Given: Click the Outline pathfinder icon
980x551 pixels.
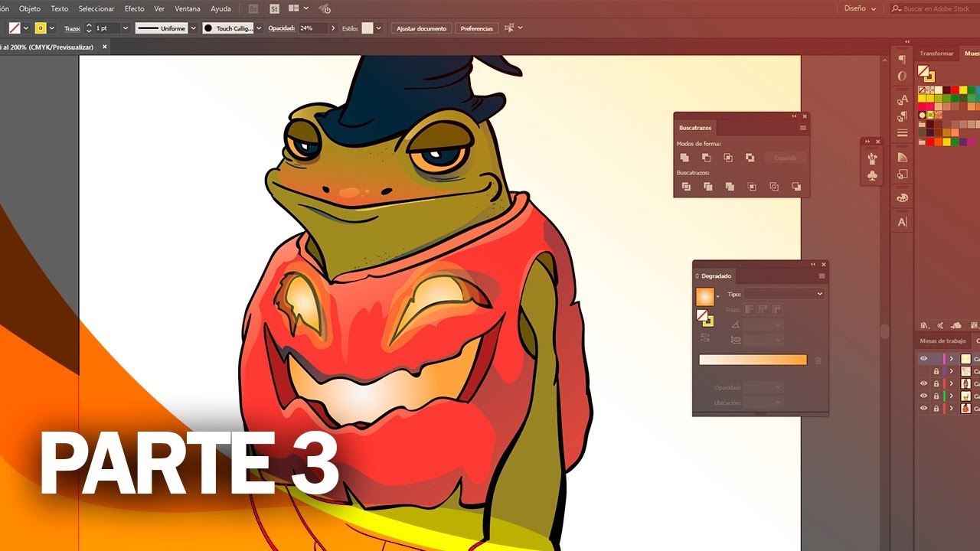Looking at the screenshot, I should point(774,186).
